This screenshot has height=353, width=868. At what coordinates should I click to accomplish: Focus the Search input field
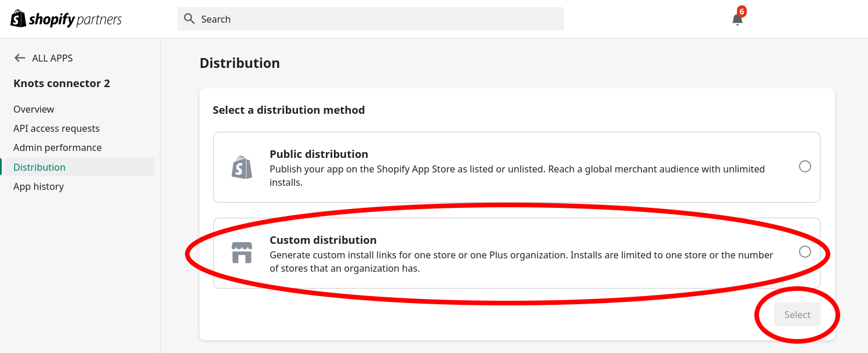[371, 19]
